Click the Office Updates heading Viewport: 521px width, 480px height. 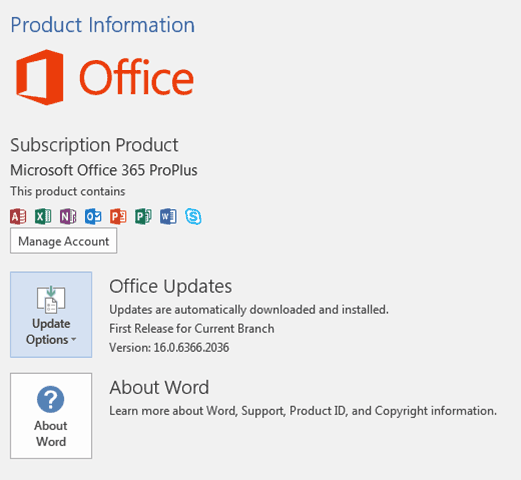coord(170,286)
